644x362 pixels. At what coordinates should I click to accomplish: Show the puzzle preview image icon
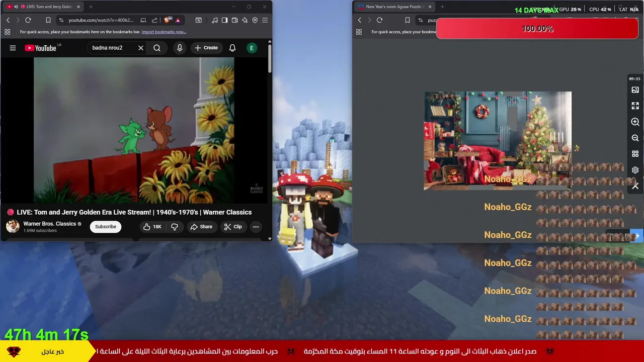pyautogui.click(x=635, y=90)
